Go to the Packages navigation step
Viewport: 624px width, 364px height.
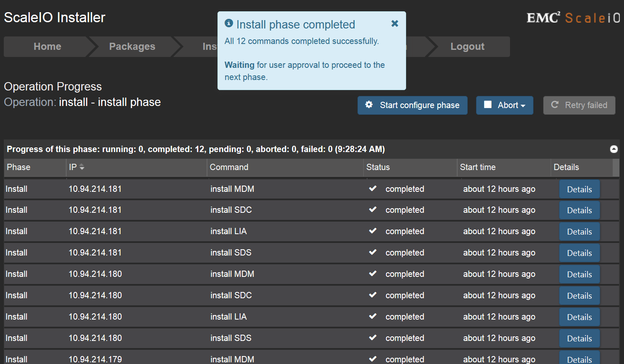pos(132,46)
